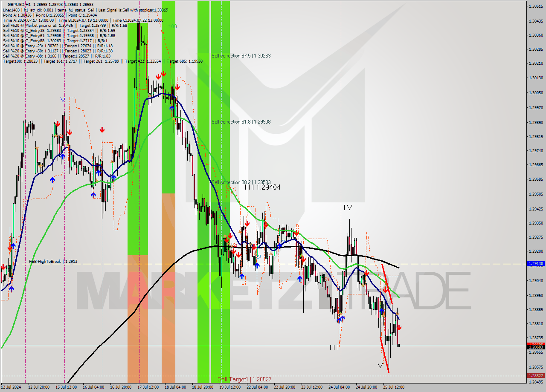Image resolution: width=546 pixels, height=392 pixels.
Task: Click the 1.30050 price axis label
Action: (x=535, y=92)
